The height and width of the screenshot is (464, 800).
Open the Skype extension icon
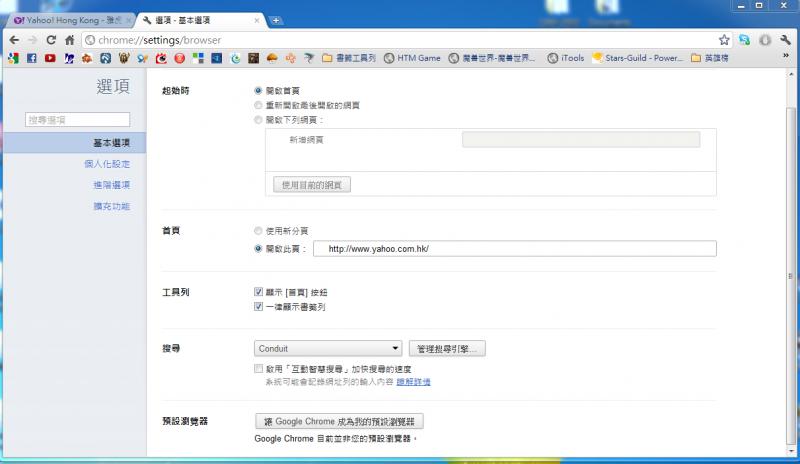click(744, 40)
